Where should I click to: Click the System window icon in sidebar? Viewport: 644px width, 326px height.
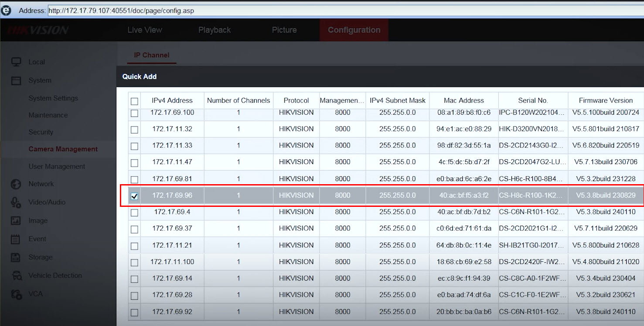pos(16,80)
